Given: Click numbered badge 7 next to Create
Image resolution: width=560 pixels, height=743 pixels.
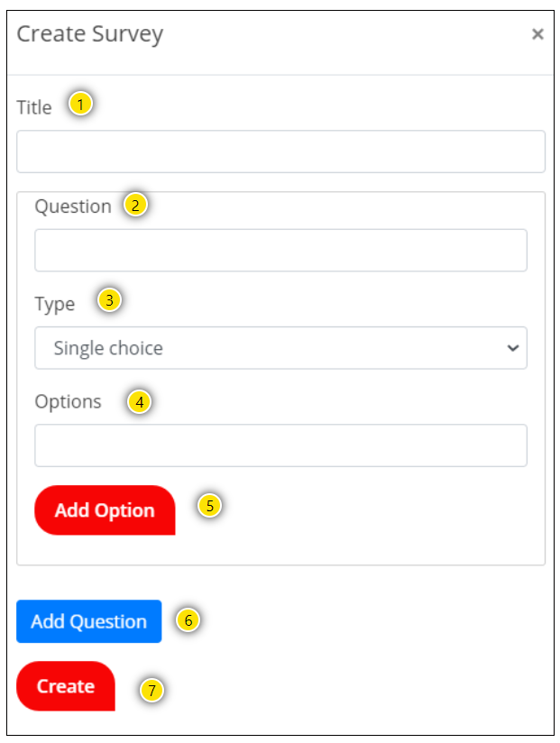Looking at the screenshot, I should point(151,692).
